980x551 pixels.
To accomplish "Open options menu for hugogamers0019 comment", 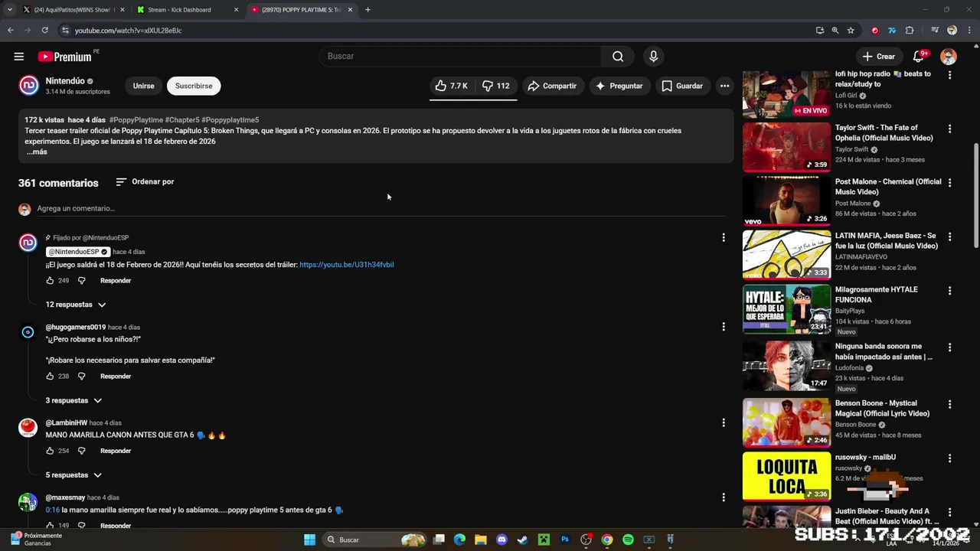I will pos(724,327).
